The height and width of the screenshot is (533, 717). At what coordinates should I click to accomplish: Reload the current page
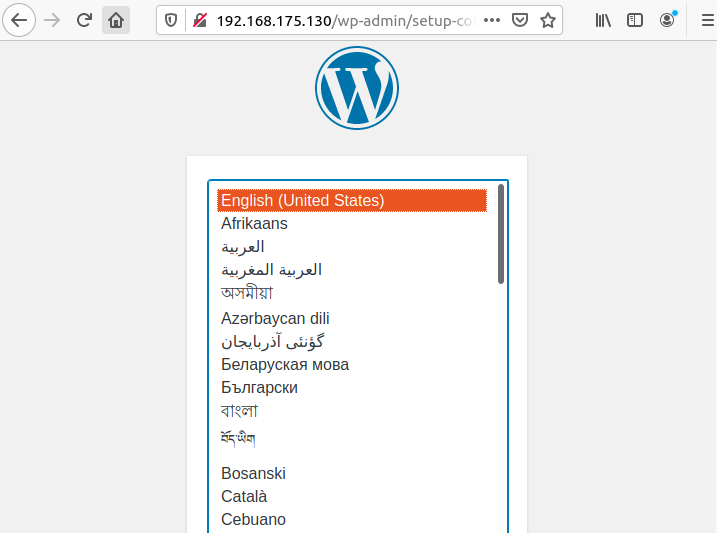click(x=84, y=20)
